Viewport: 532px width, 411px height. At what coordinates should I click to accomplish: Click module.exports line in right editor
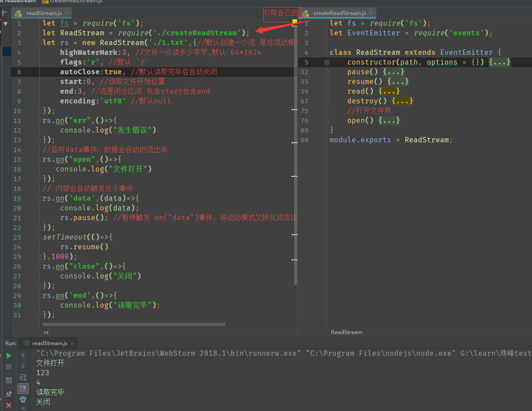(391, 140)
